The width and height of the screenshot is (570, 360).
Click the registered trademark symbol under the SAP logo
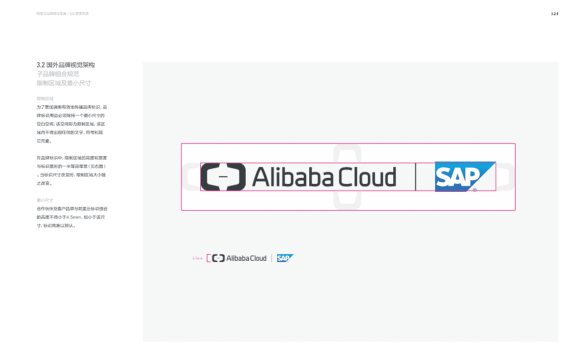(475, 190)
